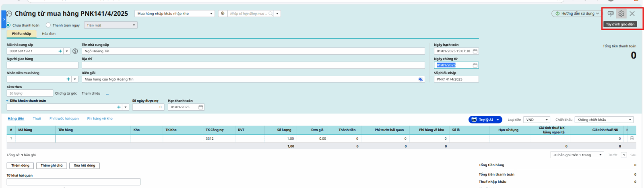Delete row 1 using trash icon

[632, 138]
